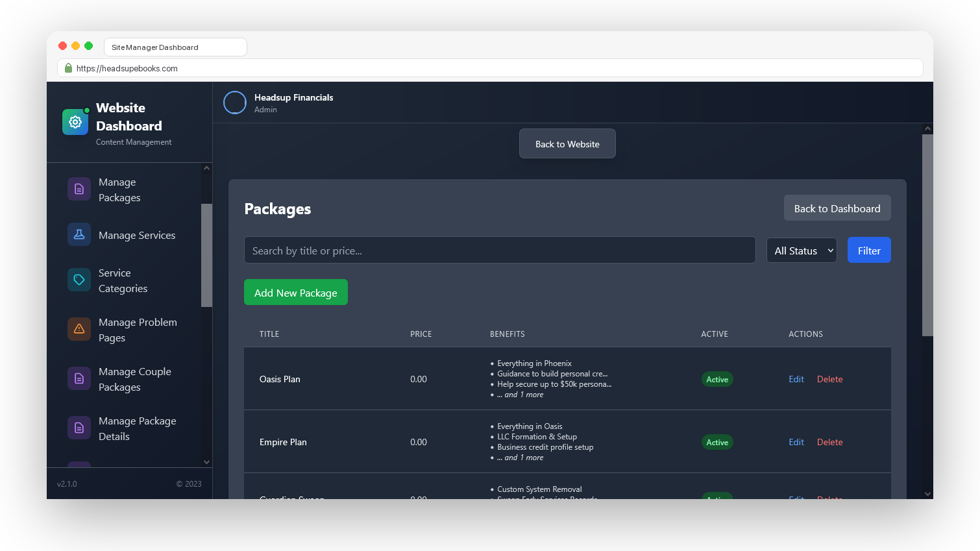
Task: Open the All Status dropdown
Action: coord(802,251)
